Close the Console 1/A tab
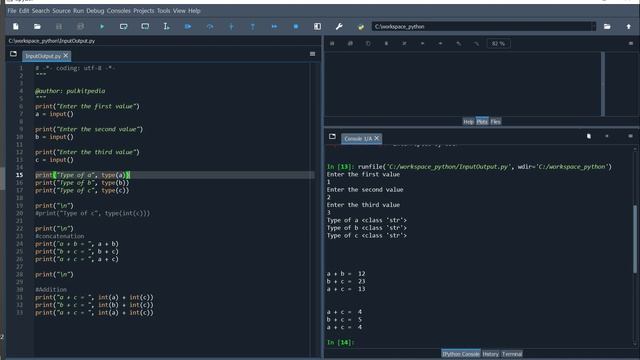The height and width of the screenshot is (360, 640). point(377,138)
